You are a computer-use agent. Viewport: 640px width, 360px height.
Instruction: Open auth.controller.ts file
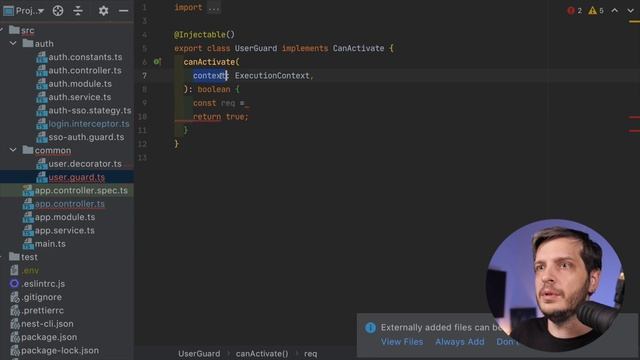pyautogui.click(x=85, y=71)
